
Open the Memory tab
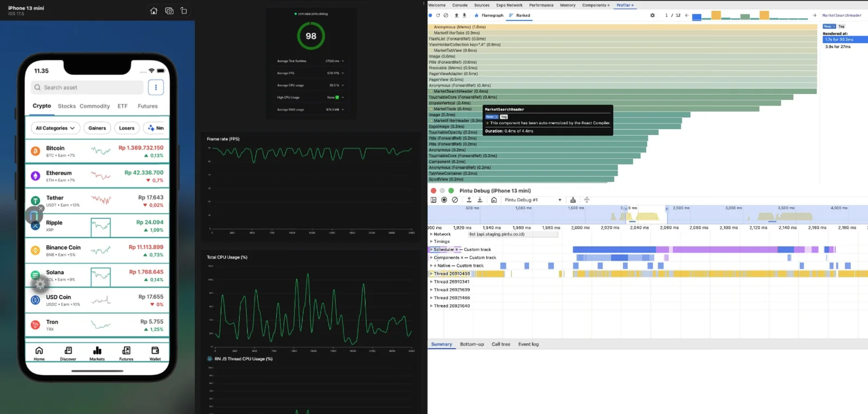pos(567,5)
